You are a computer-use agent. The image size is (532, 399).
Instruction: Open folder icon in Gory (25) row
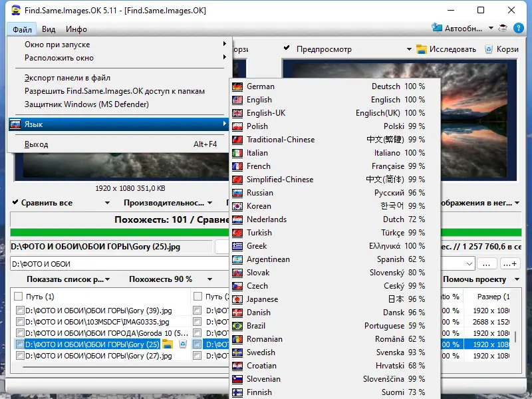coord(168,344)
